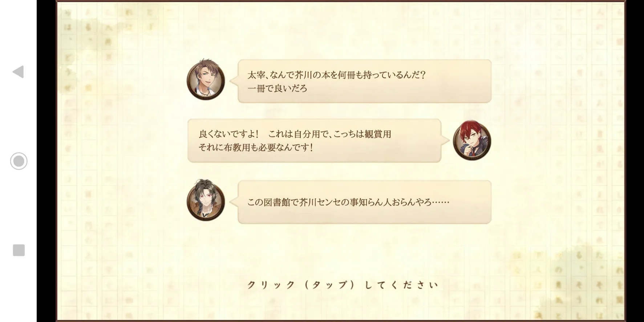
Task: Tap the red-haired character portrait
Action: point(472,141)
